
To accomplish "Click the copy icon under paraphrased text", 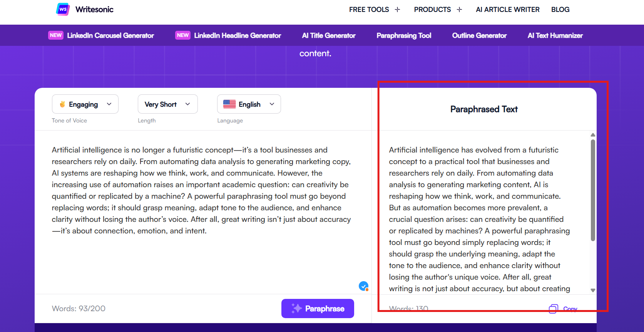I will click(553, 309).
